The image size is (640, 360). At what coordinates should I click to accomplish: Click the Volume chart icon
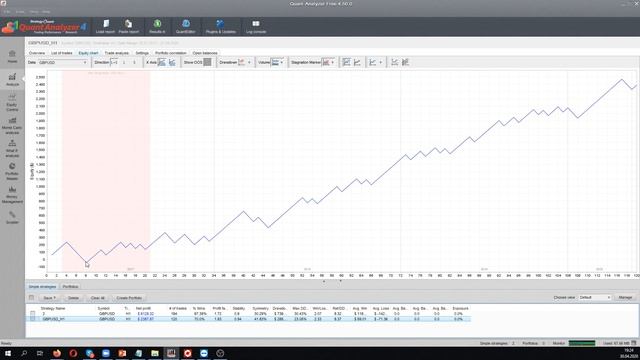276,62
